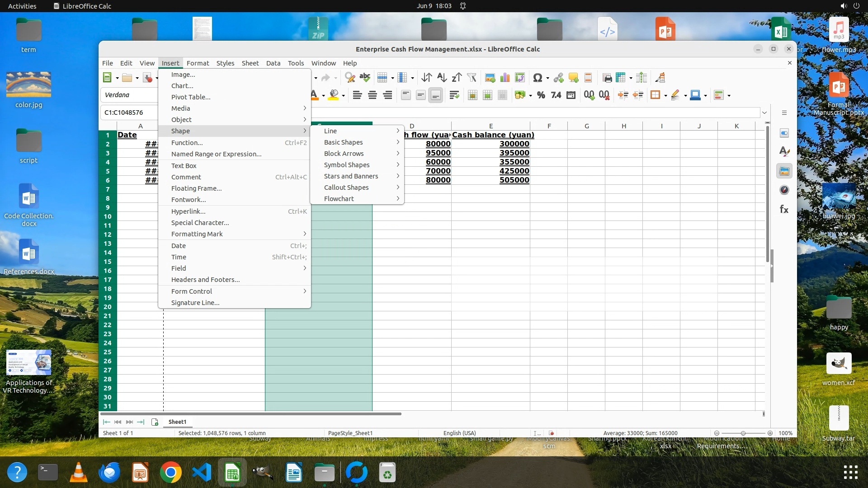Image resolution: width=868 pixels, height=488 pixels.
Task: Click the Format as Percent icon
Action: tap(541, 95)
